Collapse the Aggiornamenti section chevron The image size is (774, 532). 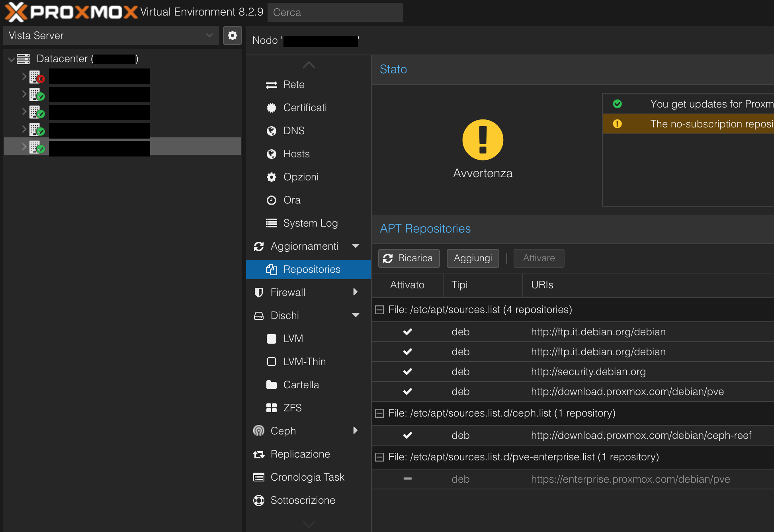point(356,246)
